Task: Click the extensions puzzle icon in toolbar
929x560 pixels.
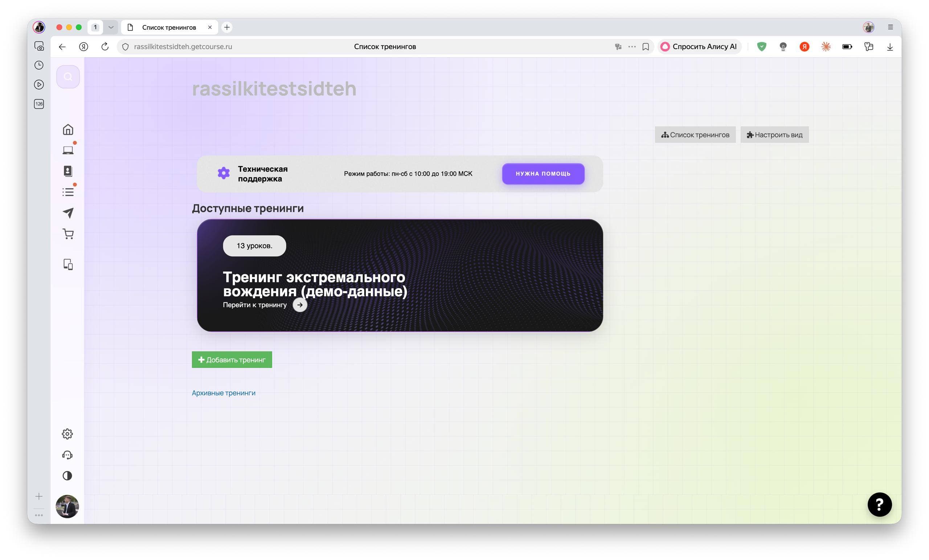Action: tap(869, 47)
